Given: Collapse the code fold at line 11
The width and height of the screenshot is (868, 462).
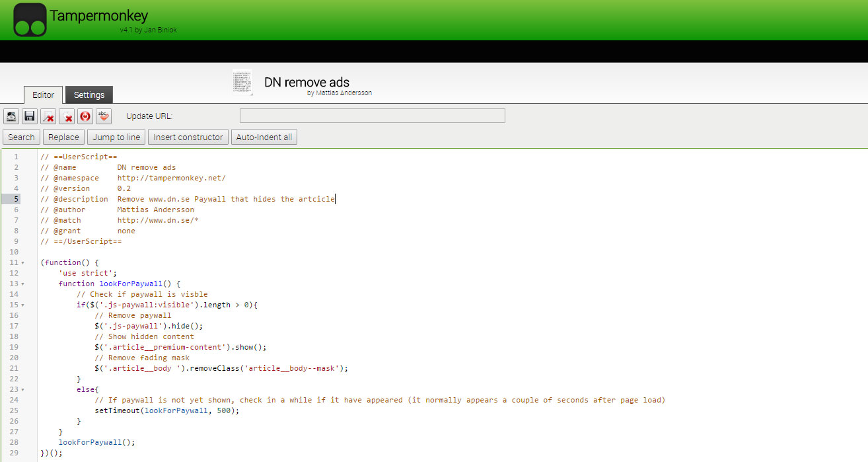Looking at the screenshot, I should click(x=22, y=263).
